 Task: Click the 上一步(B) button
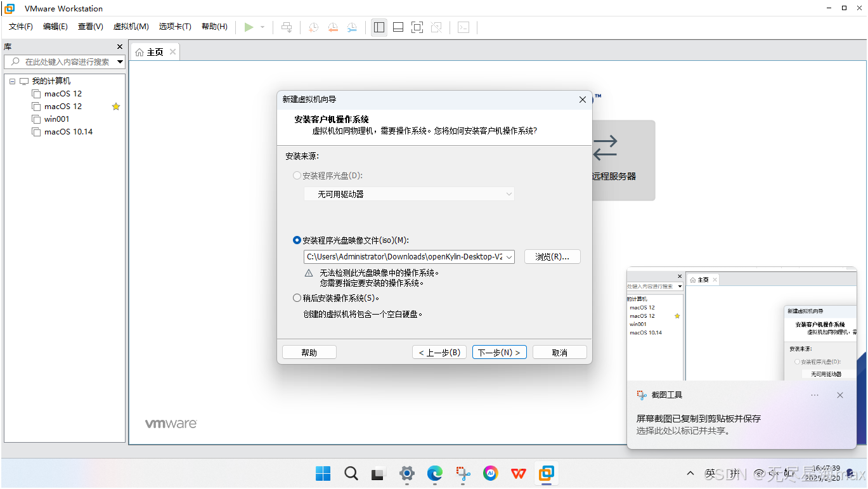pyautogui.click(x=439, y=353)
